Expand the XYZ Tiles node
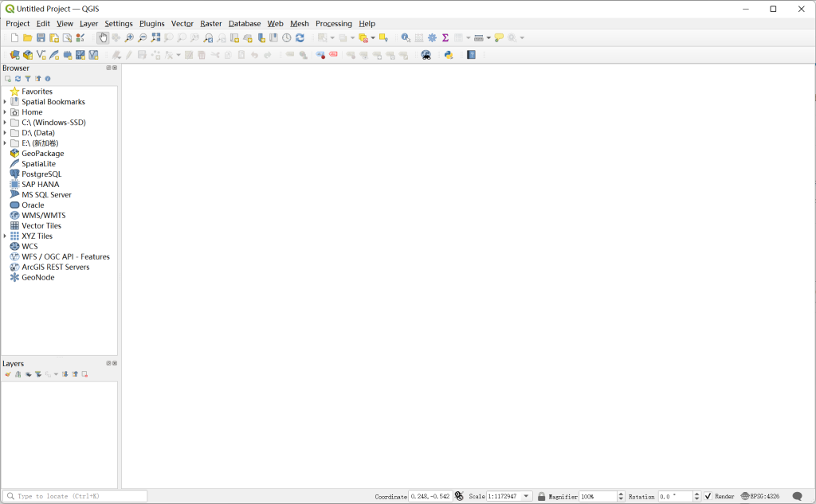Image resolution: width=816 pixels, height=504 pixels. tap(6, 236)
